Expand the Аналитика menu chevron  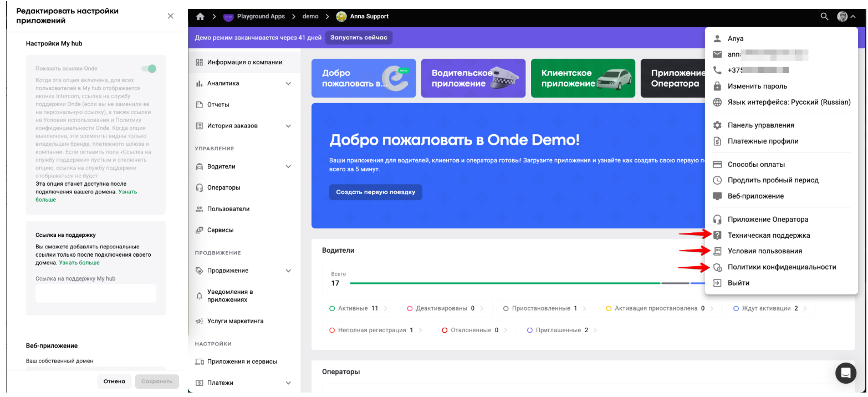pos(288,84)
